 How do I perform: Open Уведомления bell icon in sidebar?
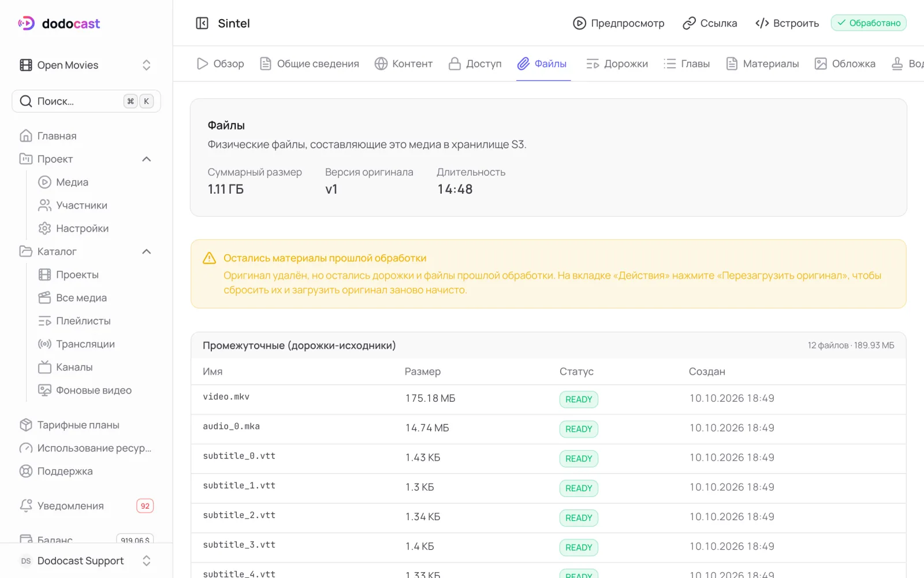point(26,506)
